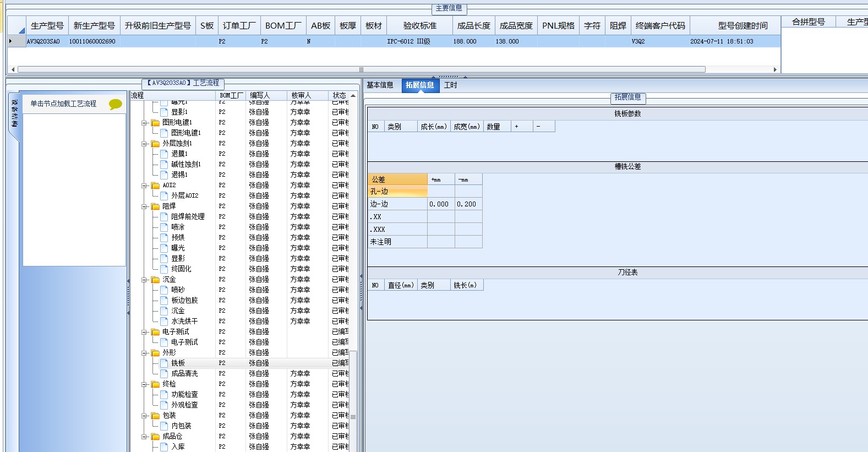Click the AOI2 folder icon

point(156,186)
